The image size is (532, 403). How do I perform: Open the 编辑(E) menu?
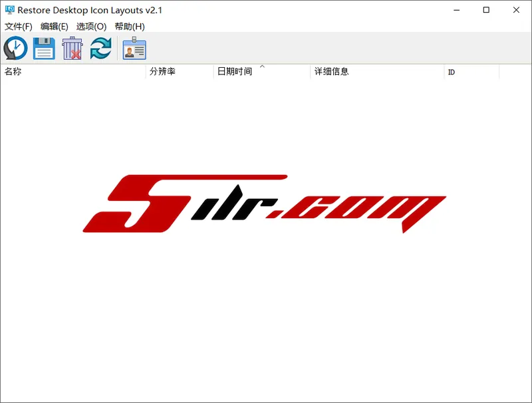[55, 27]
